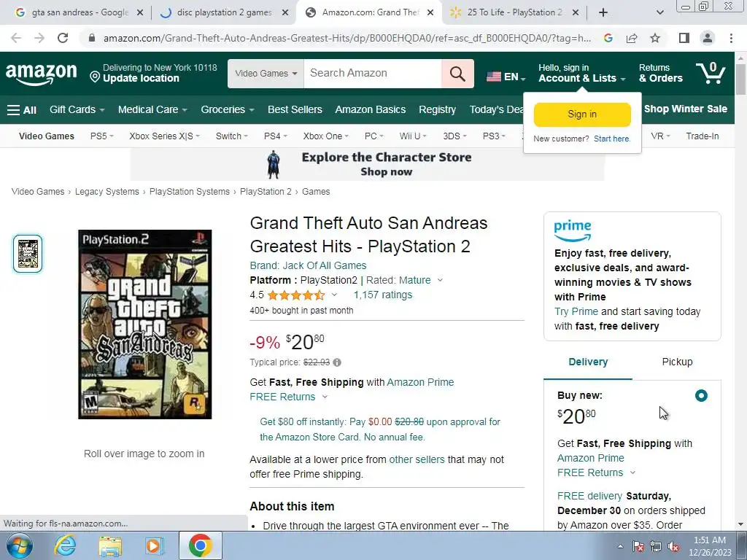Open Trade-In in Video Games subnav
Viewport: 747px width, 560px height.
(703, 136)
